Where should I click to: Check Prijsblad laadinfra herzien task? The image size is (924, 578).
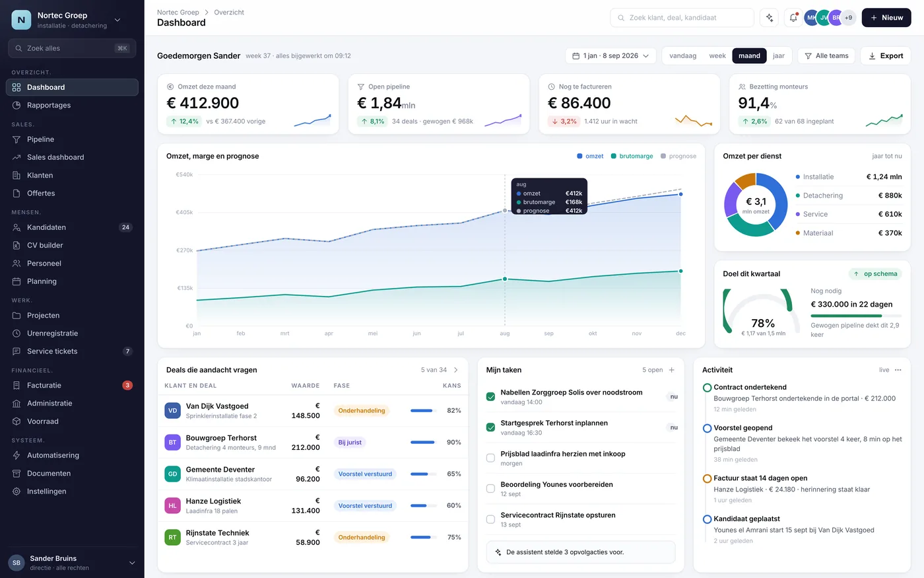[x=490, y=458]
